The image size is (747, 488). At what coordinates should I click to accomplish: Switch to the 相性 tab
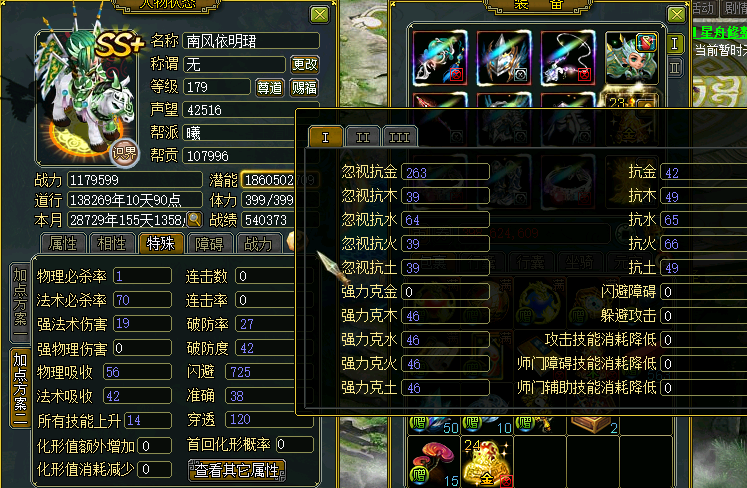tap(111, 244)
